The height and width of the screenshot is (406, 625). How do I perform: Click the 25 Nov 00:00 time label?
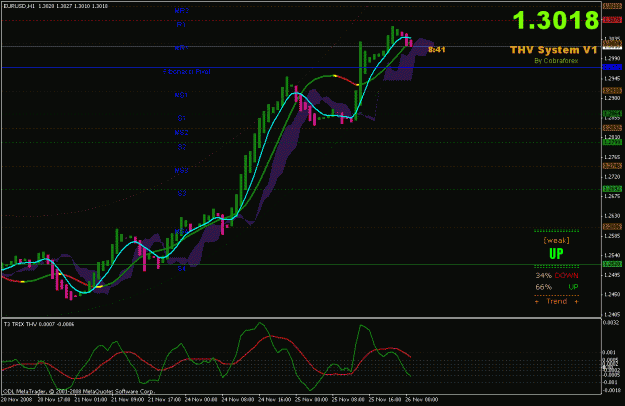click(x=312, y=400)
